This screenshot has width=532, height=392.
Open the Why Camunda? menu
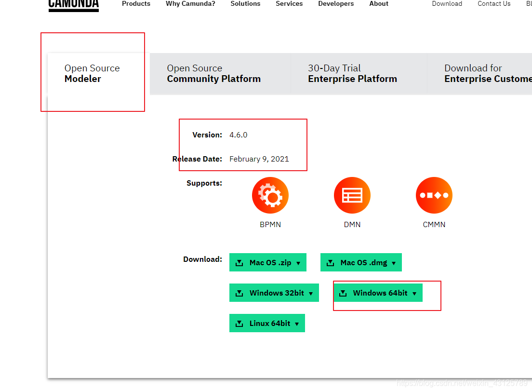[x=190, y=4]
